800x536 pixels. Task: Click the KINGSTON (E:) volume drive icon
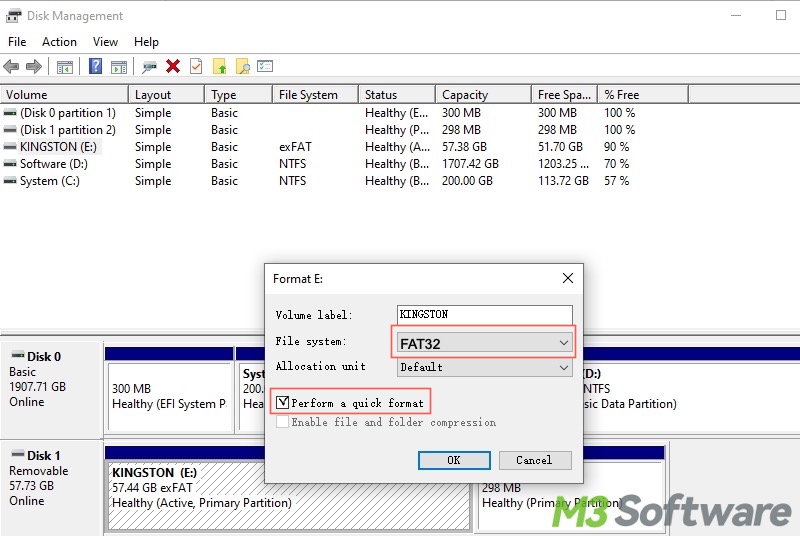(x=10, y=147)
